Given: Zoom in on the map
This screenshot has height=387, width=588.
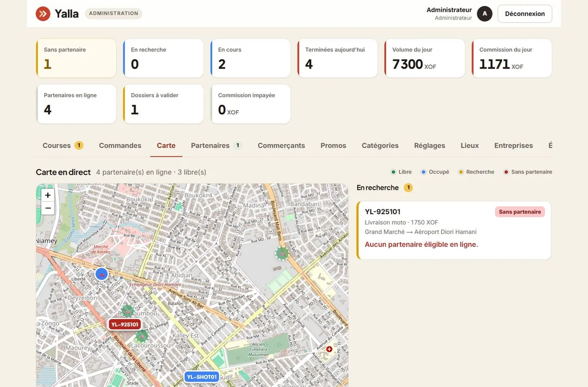Looking at the screenshot, I should 48,195.
